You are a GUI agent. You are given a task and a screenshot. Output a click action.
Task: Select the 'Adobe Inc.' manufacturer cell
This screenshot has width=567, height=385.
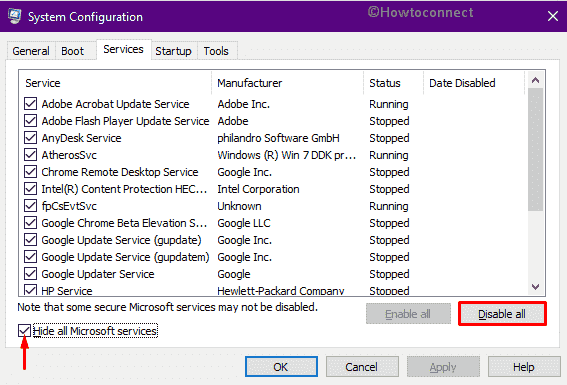point(244,104)
